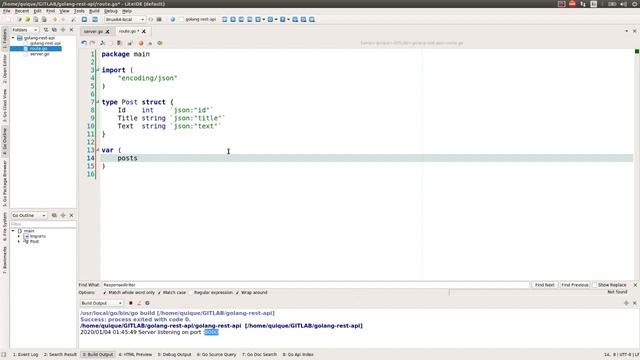
Task: Open the Folders panel selector dropdown
Action: click(24, 30)
